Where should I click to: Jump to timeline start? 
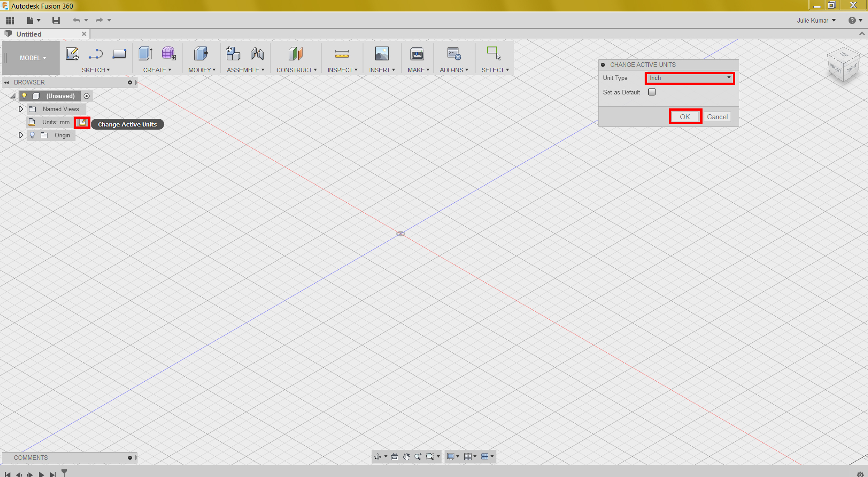point(7,474)
